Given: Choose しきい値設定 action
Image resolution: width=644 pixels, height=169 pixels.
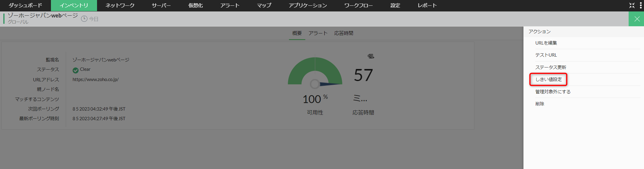Looking at the screenshot, I should (548, 79).
